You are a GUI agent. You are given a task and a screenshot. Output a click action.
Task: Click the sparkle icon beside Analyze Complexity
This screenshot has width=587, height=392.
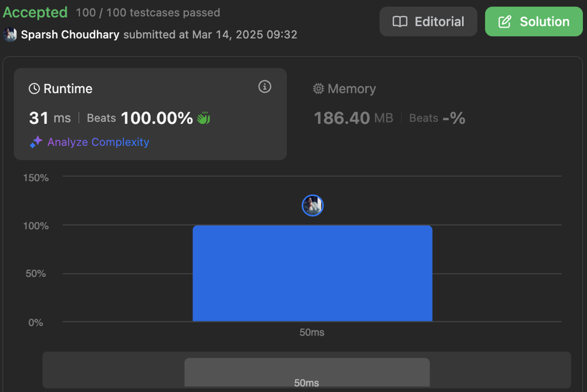coord(36,142)
